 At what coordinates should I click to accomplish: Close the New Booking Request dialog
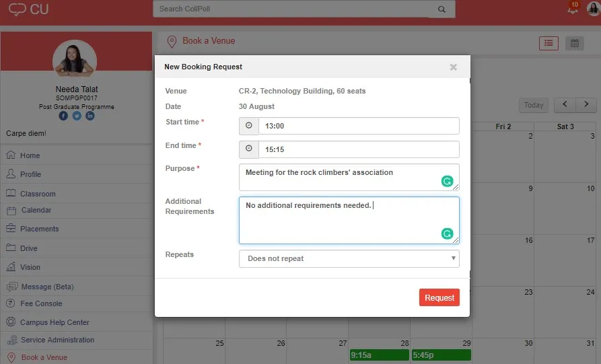453,67
